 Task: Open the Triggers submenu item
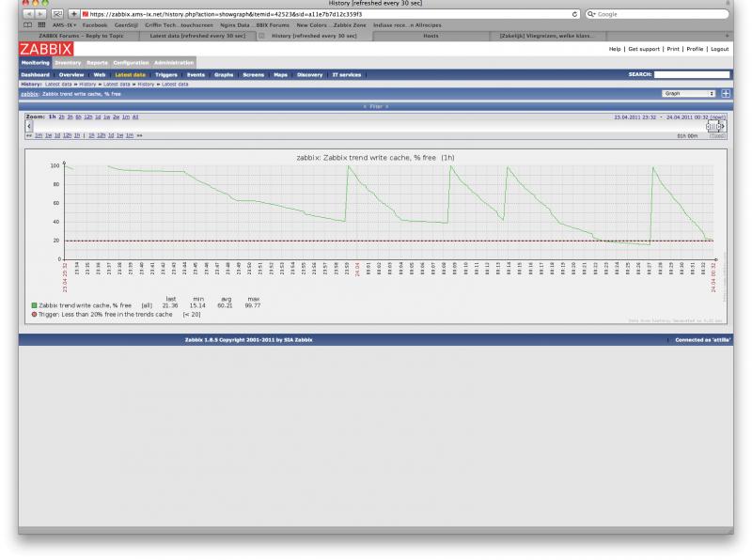165,73
